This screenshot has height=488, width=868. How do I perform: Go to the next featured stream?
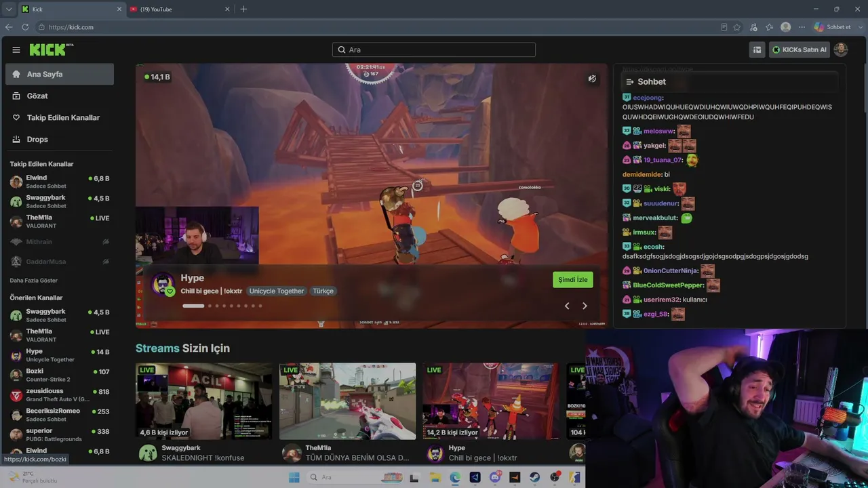(x=585, y=306)
